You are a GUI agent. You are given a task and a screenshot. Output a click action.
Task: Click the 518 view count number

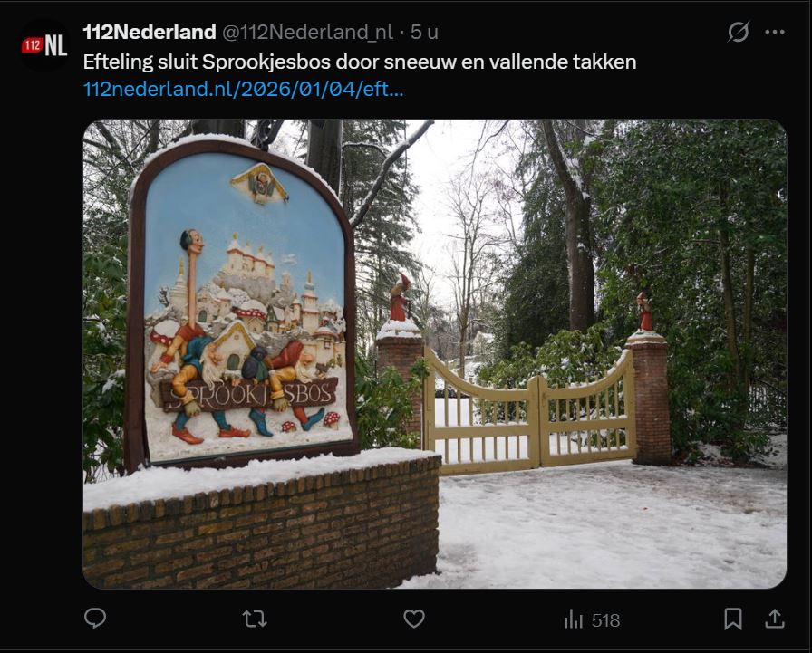tap(606, 619)
